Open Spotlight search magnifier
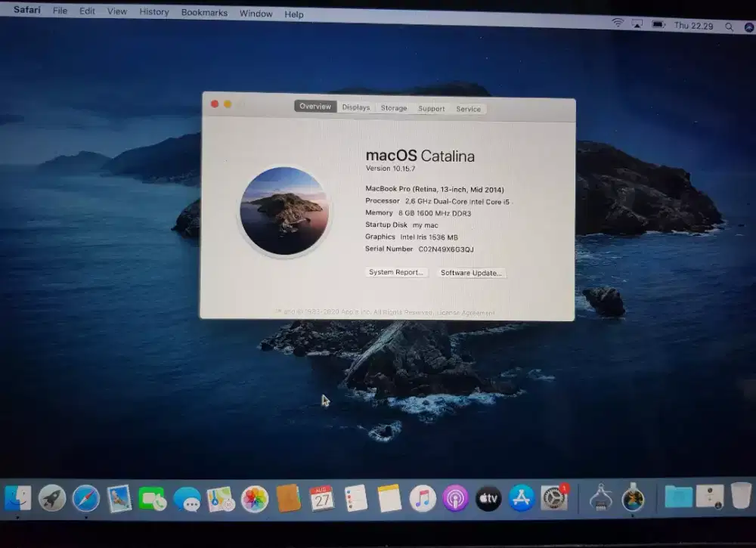 729,27
